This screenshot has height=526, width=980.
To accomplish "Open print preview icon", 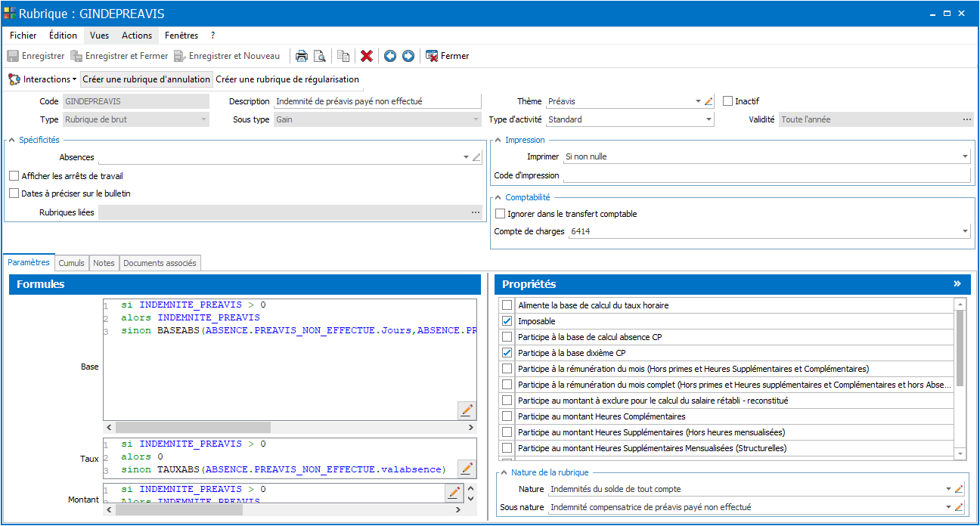I will [x=320, y=56].
